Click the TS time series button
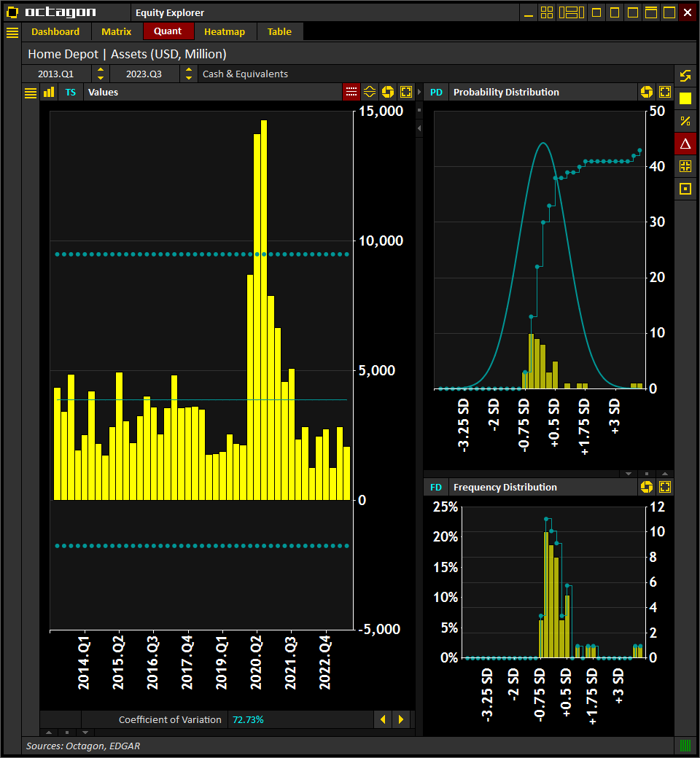 [71, 93]
